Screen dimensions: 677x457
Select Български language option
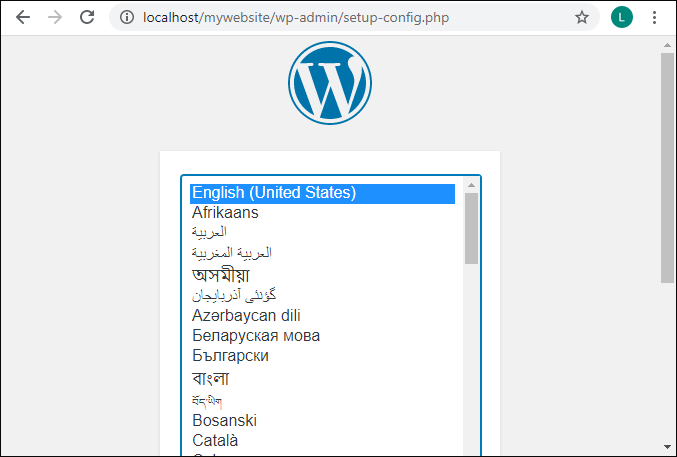coord(323,356)
